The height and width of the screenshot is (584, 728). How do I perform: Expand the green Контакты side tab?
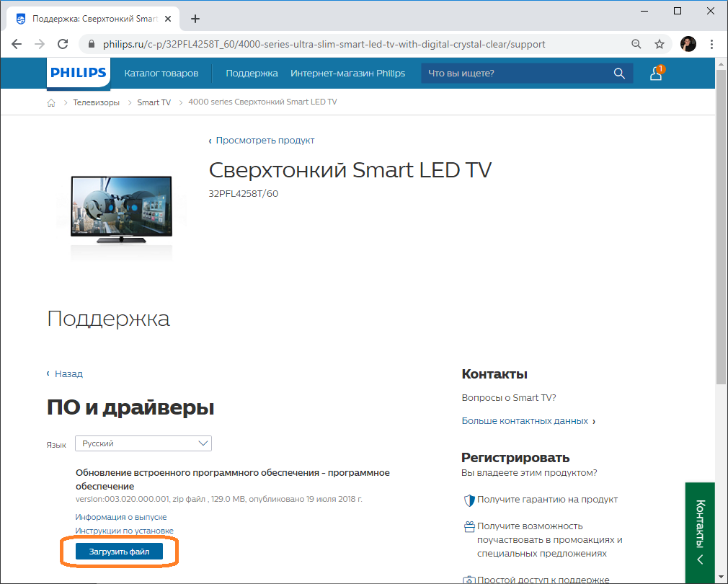point(700,533)
